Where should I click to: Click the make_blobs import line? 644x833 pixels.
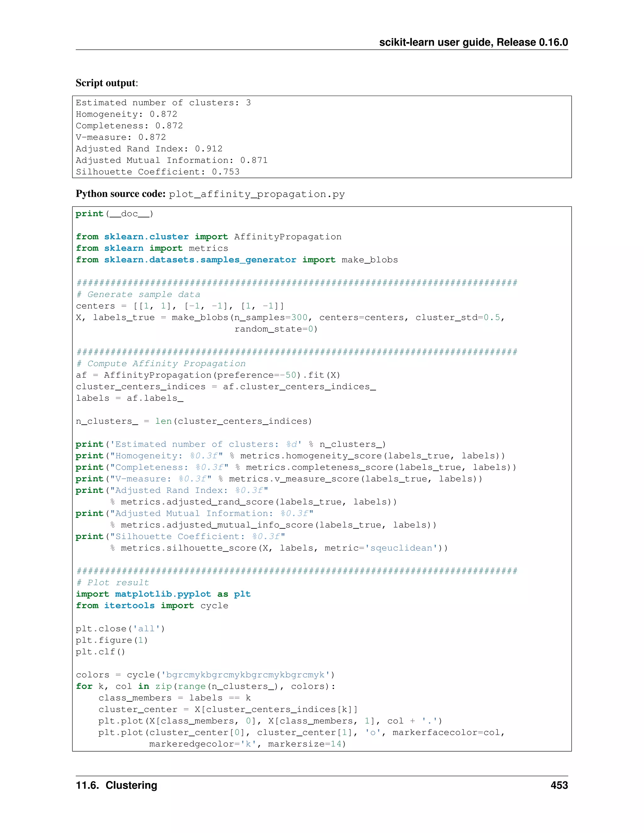(236, 260)
